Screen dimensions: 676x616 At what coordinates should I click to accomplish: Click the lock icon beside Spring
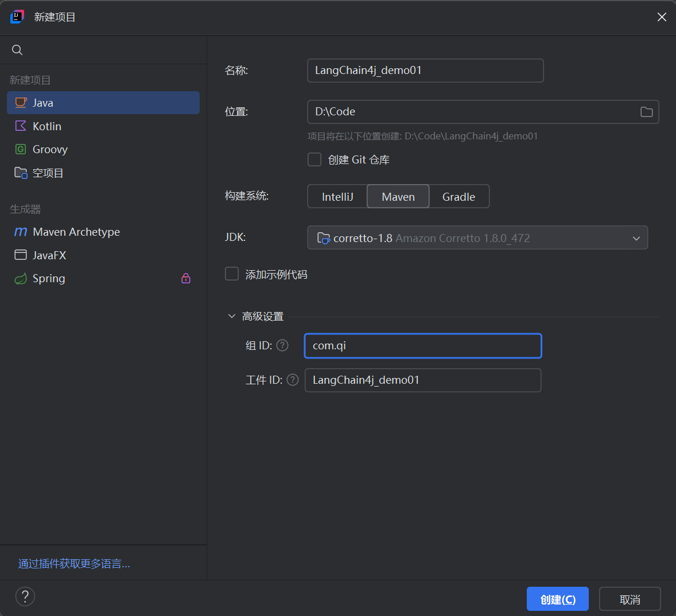click(186, 278)
